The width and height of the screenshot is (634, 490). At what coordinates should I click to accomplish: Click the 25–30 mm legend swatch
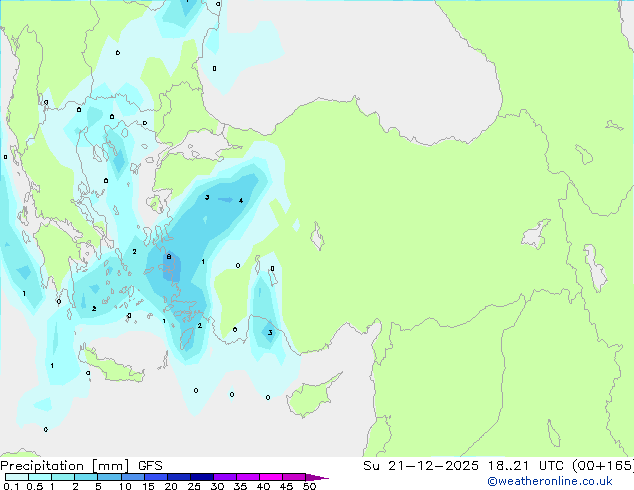click(x=202, y=477)
